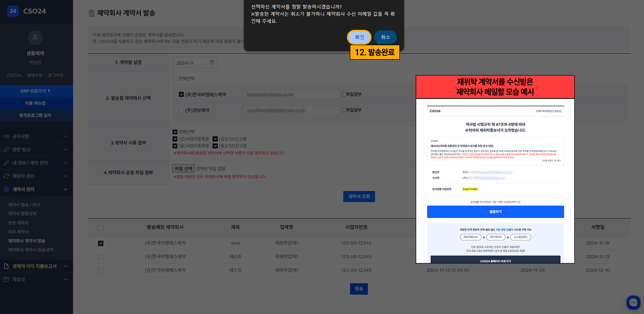This screenshot has width=644, height=314.
Task: Click the 공지사항 megaphone icon
Action: 6,136
